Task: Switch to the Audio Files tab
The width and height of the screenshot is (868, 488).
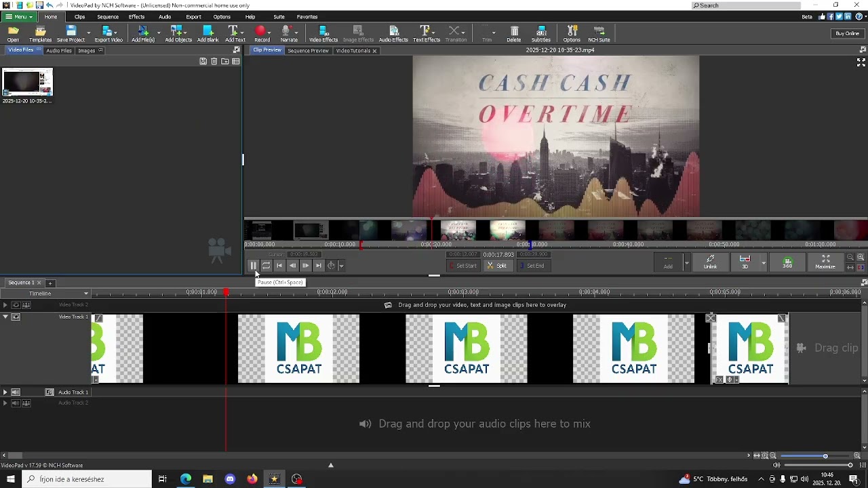Action: [59, 50]
